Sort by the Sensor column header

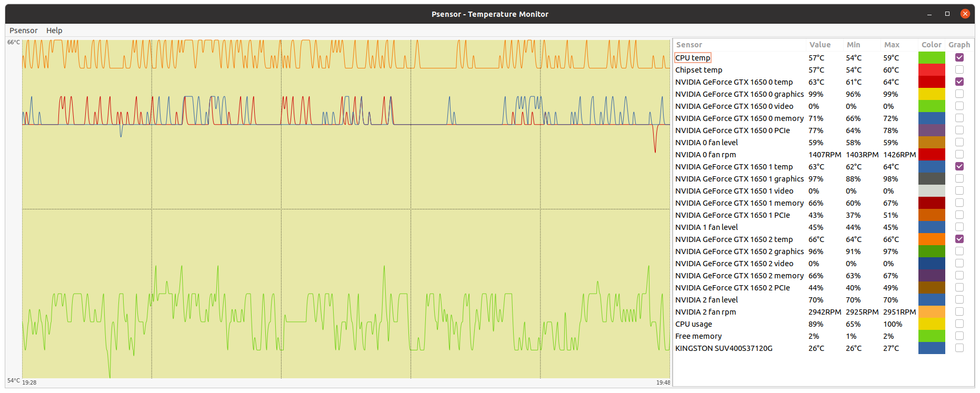click(689, 45)
